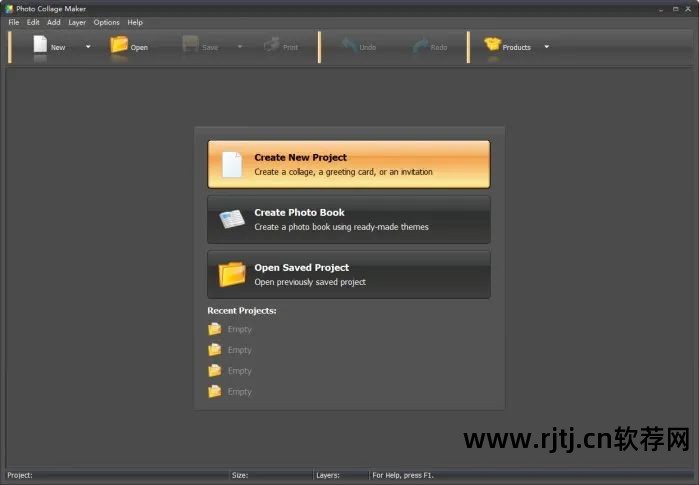Open the Options menu
699x485 pixels.
106,22
